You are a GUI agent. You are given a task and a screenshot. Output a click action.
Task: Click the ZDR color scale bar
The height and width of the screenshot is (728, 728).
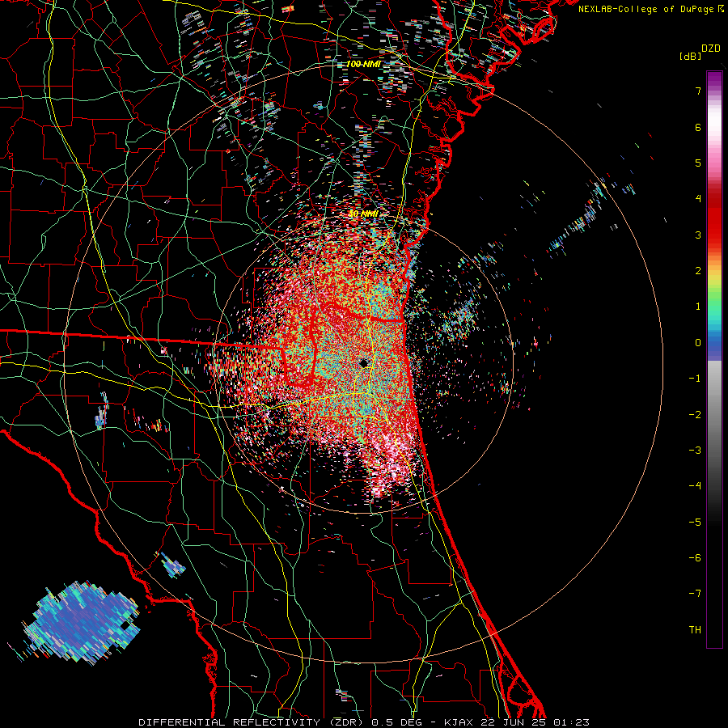(714, 359)
